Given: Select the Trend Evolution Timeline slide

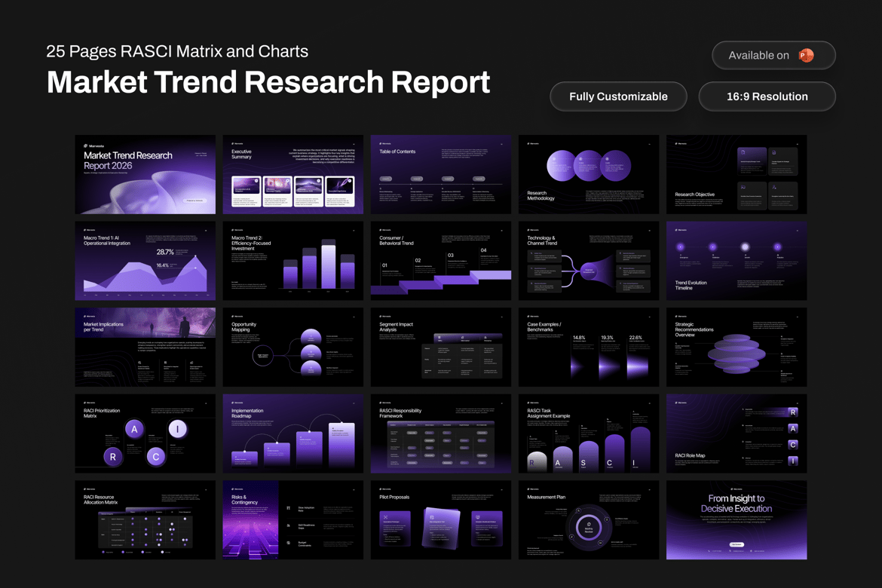Looking at the screenshot, I should tap(737, 261).
